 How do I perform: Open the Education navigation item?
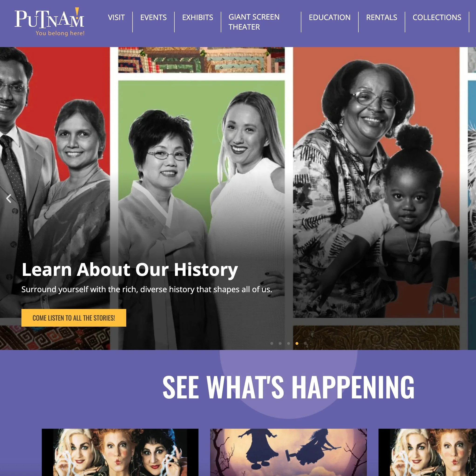point(330,17)
